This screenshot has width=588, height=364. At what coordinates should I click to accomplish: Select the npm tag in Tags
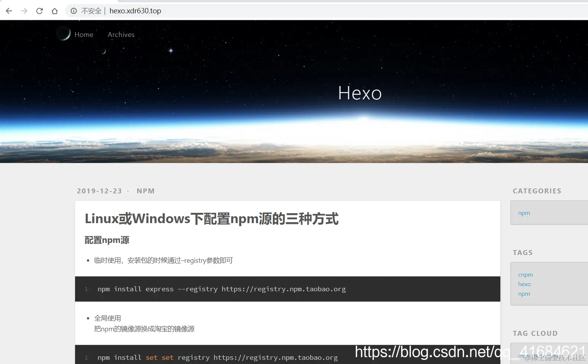pos(524,294)
